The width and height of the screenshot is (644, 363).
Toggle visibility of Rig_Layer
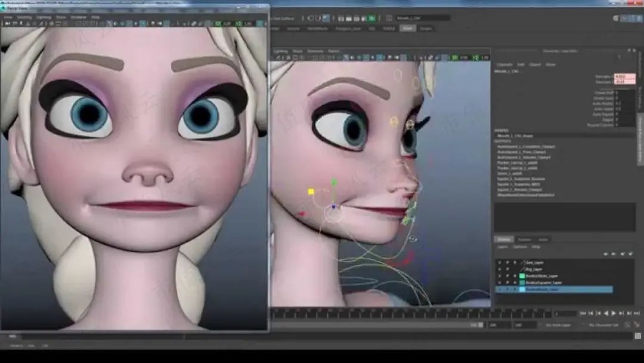tap(500, 269)
